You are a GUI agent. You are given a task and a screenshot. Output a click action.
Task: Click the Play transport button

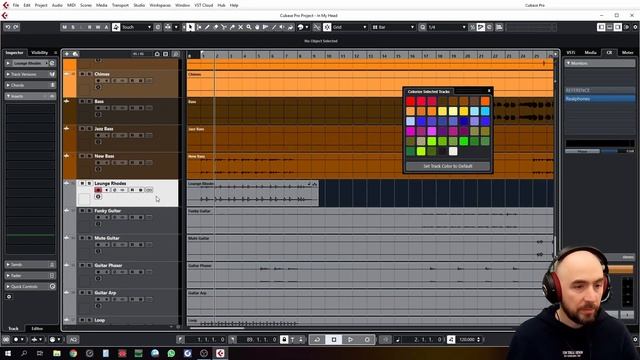(350, 340)
